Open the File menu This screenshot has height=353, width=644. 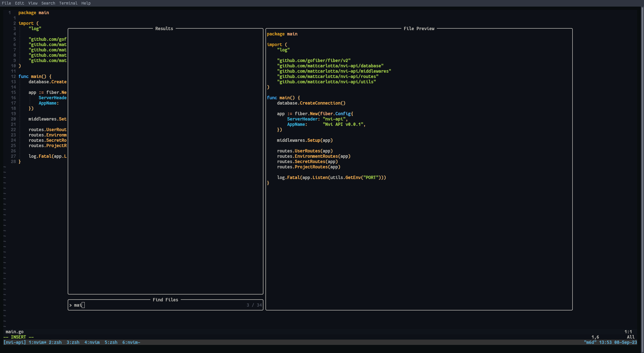7,3
